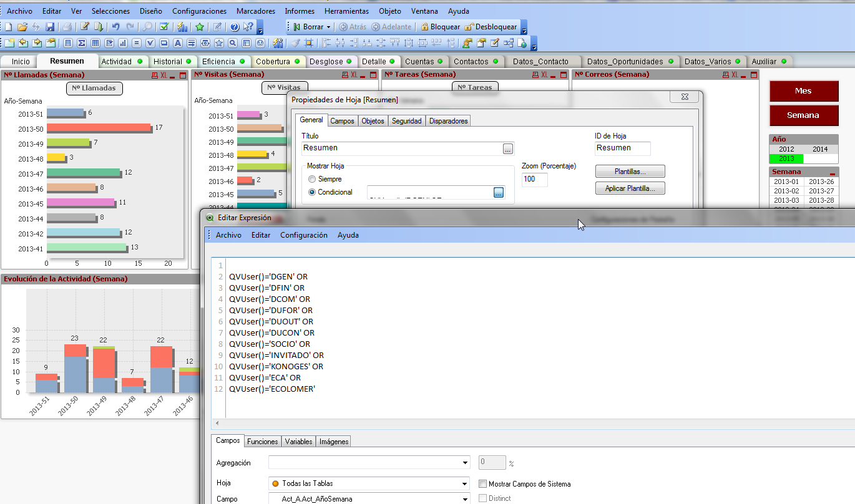
Task: Click the red Semana button
Action: pyautogui.click(x=803, y=115)
